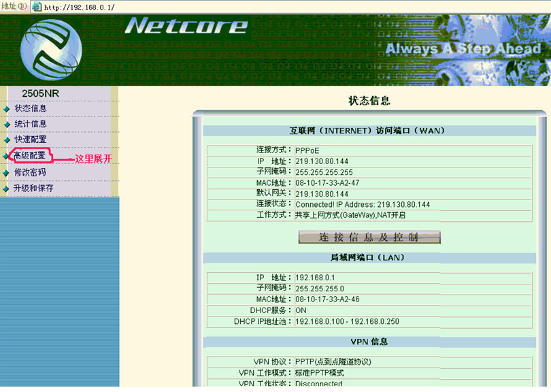Click the diamond bullet beside 状态信息
The height and width of the screenshot is (392, 551).
pos(6,109)
